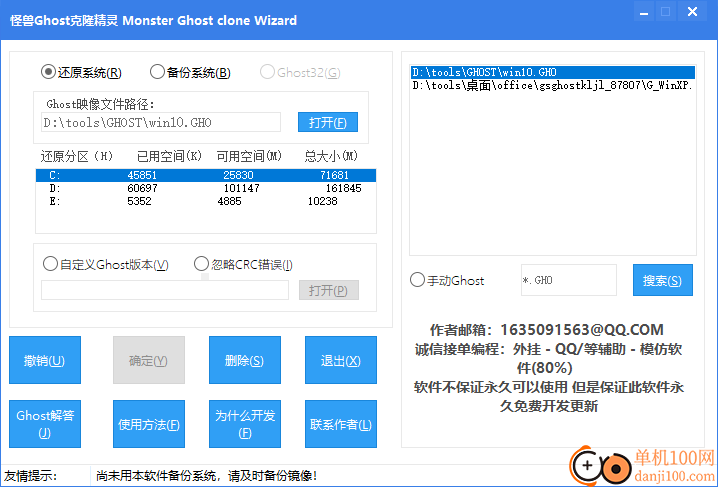Click the E: used space value 5352
The image size is (718, 487).
(139, 201)
